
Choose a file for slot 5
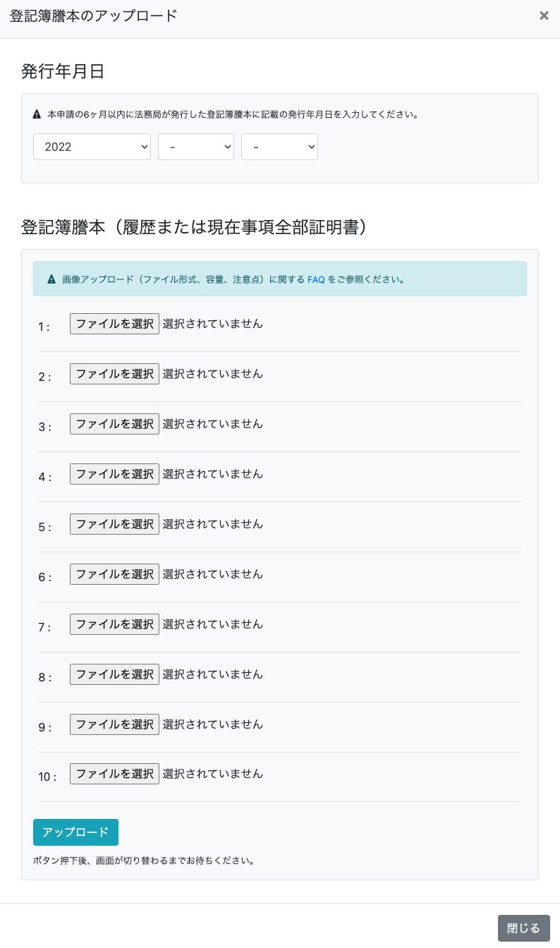pos(114,524)
